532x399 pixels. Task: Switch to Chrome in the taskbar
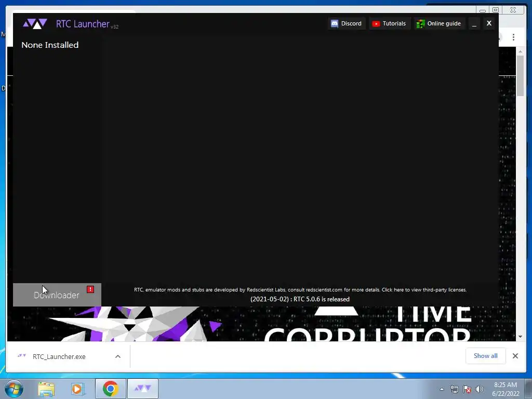pyautogui.click(x=111, y=389)
